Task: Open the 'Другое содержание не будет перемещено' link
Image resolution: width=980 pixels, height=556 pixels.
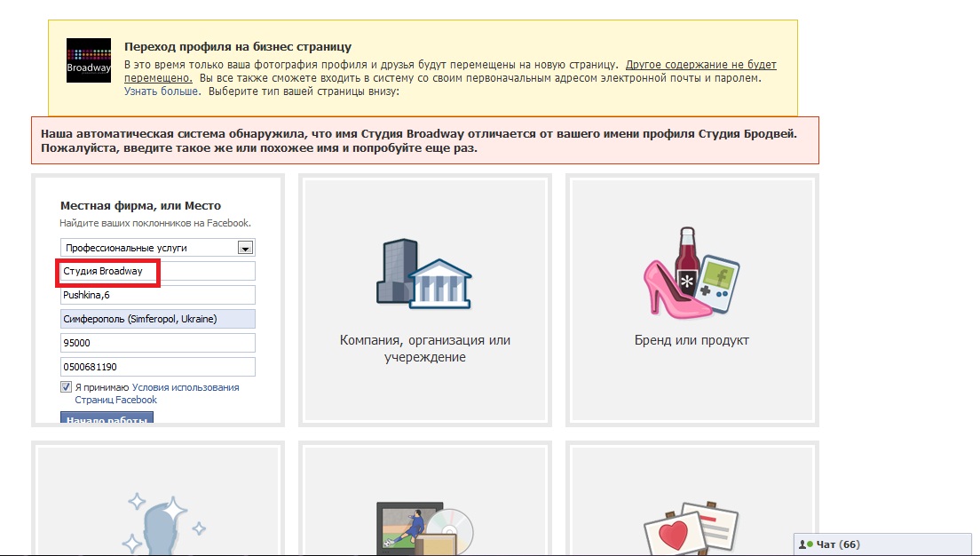Action: point(450,71)
